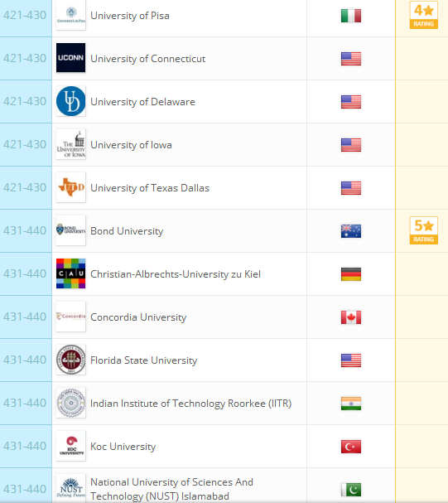
Task: Click the Italy flag beside Pisa
Action: pos(351,16)
